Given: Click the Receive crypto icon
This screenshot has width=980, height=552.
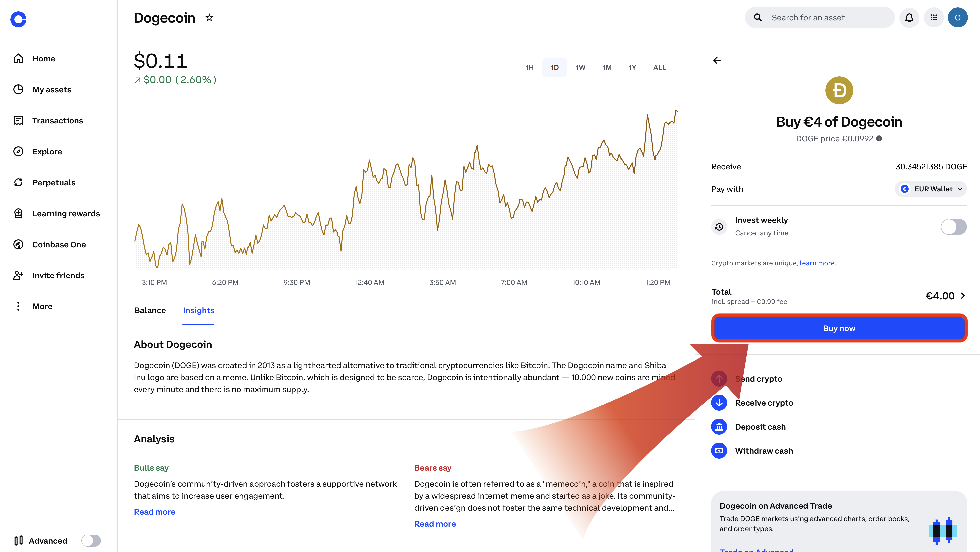Looking at the screenshot, I should click(719, 403).
